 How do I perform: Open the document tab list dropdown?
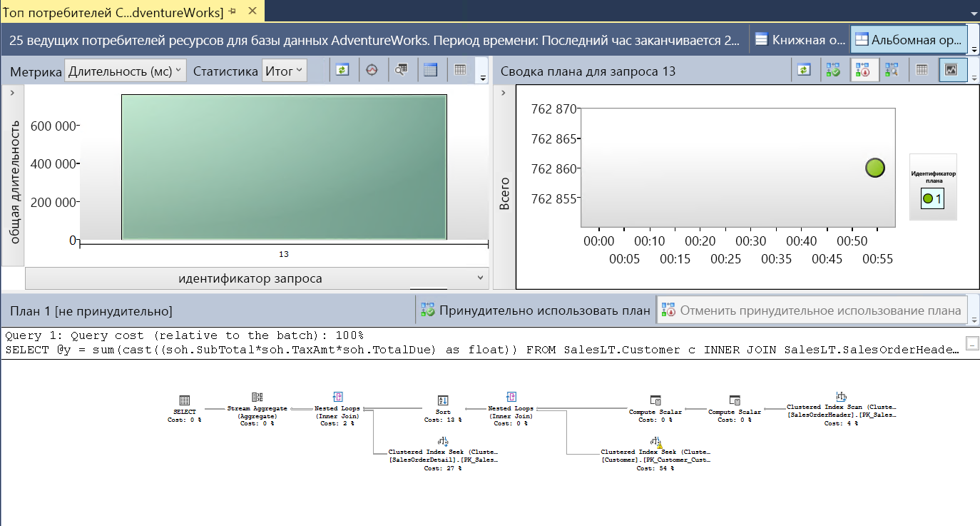click(x=974, y=13)
